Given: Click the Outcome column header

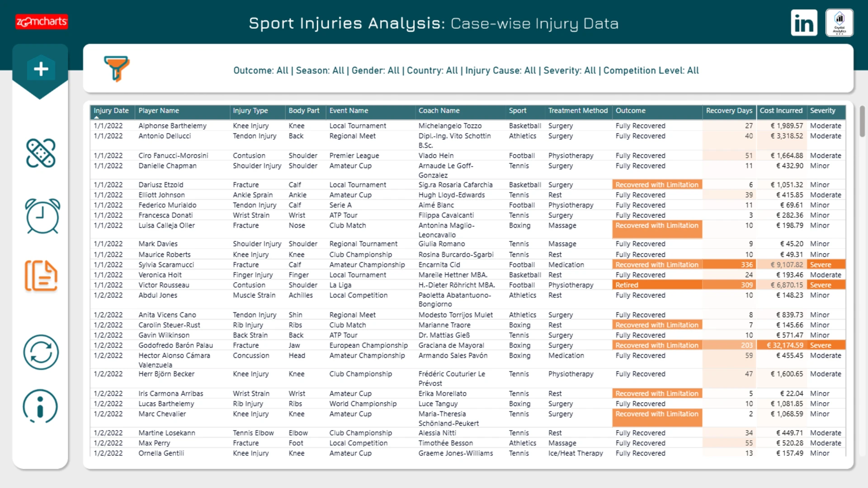Looking at the screenshot, I should pos(630,111).
